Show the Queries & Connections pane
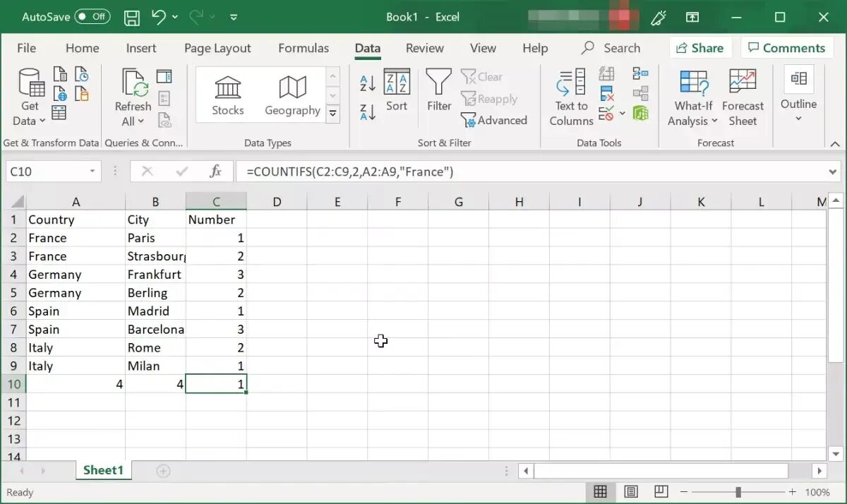This screenshot has height=504, width=847. coord(164,76)
